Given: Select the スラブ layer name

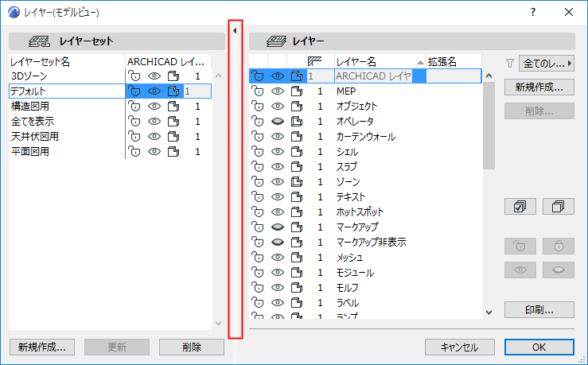Looking at the screenshot, I should [x=347, y=167].
